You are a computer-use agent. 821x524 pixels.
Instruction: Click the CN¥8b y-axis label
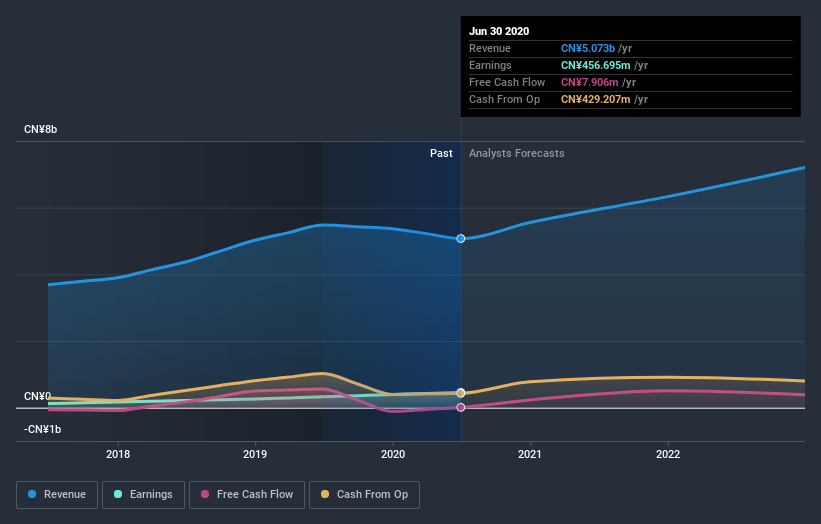click(40, 129)
